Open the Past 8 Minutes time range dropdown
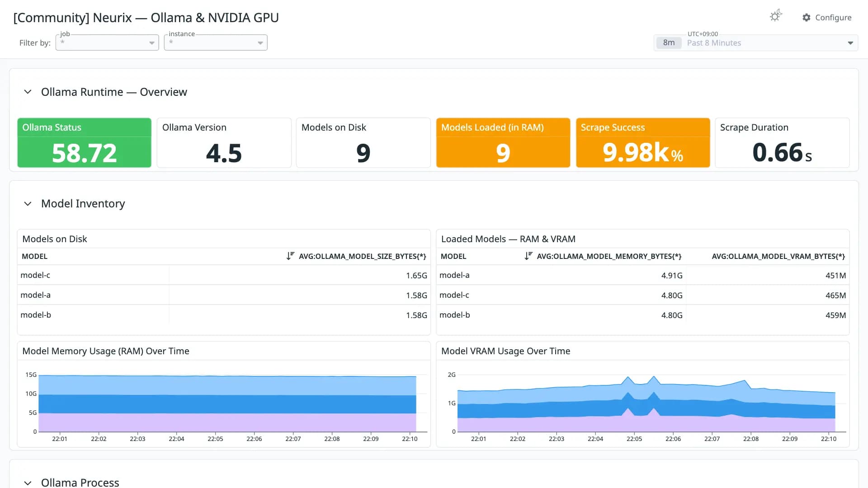This screenshot has width=868, height=488. 756,43
